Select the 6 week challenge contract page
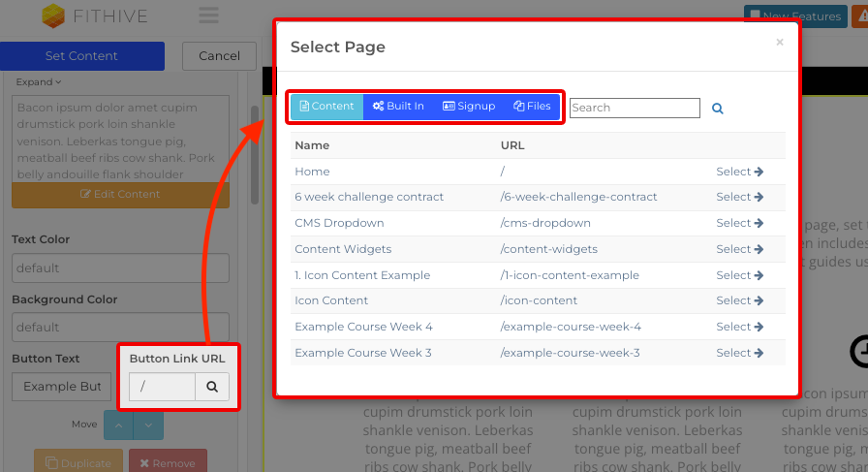 point(739,197)
